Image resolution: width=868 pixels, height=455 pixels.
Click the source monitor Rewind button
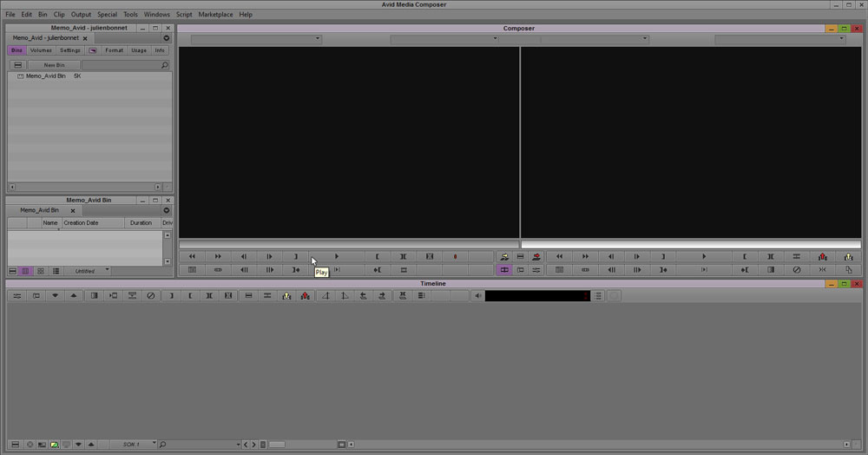(192, 257)
